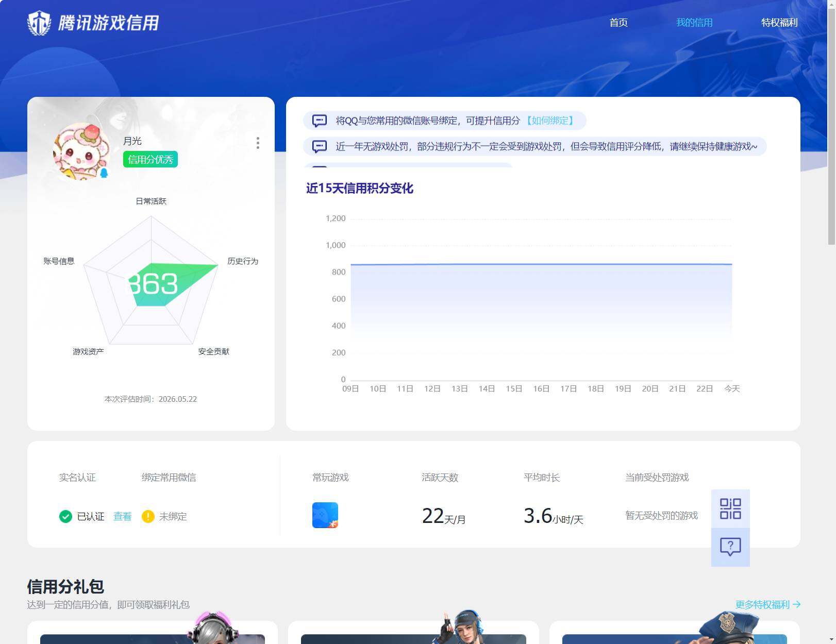This screenshot has height=644, width=836.
Task: Click the 如何绑定 link
Action: point(550,121)
